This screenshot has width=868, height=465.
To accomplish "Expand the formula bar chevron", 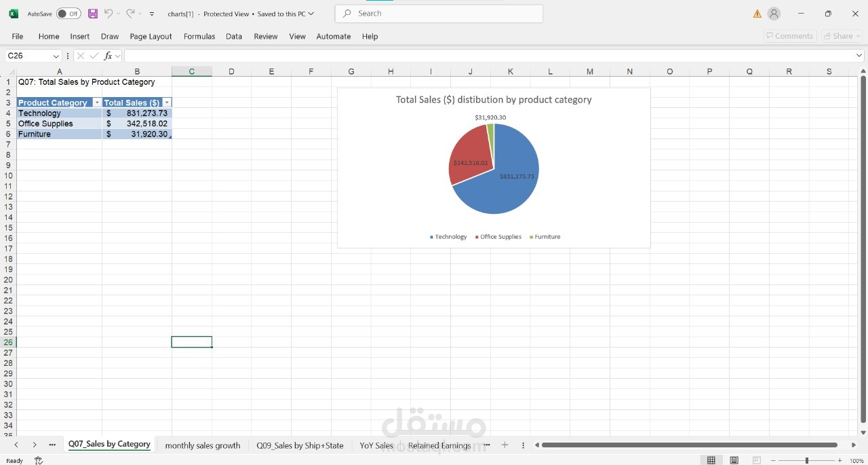I will tap(859, 56).
